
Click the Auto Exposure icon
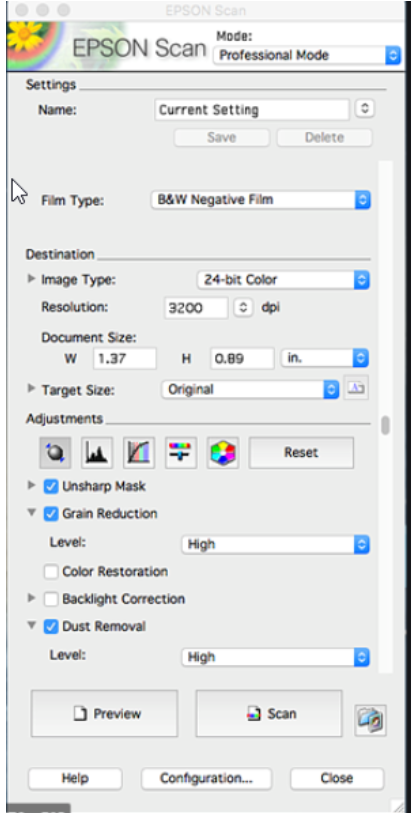click(x=55, y=452)
